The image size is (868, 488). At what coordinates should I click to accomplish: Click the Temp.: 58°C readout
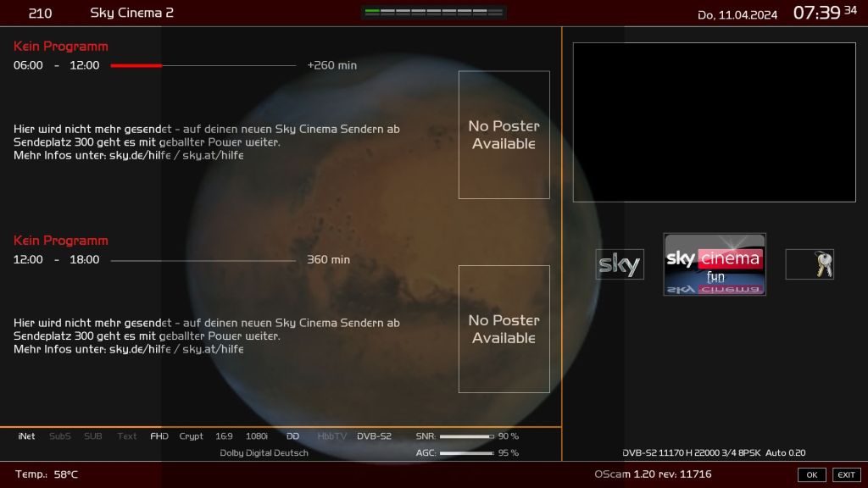(x=47, y=474)
